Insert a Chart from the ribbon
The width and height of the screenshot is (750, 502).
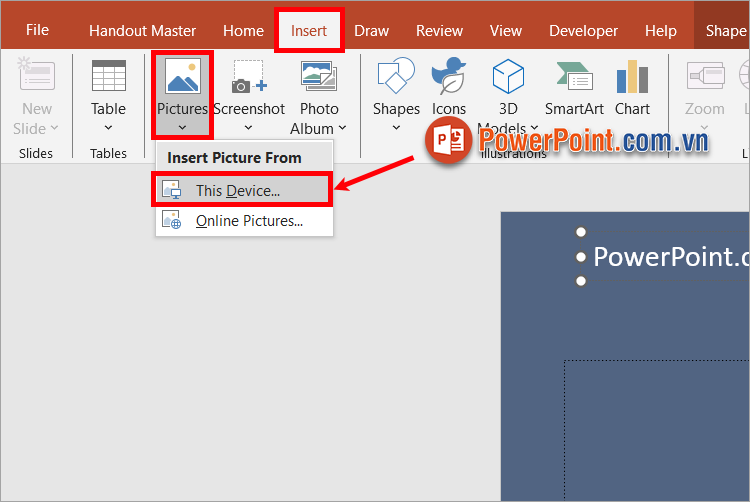pos(632,78)
